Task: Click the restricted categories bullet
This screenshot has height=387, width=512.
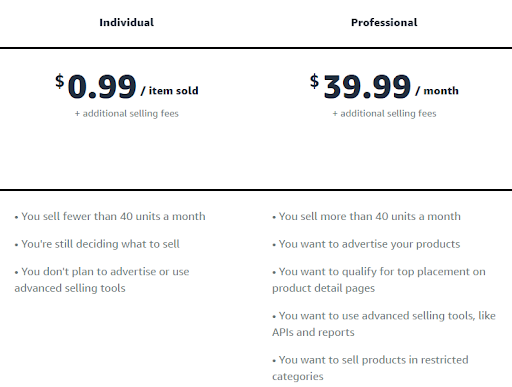Action: tap(370, 368)
